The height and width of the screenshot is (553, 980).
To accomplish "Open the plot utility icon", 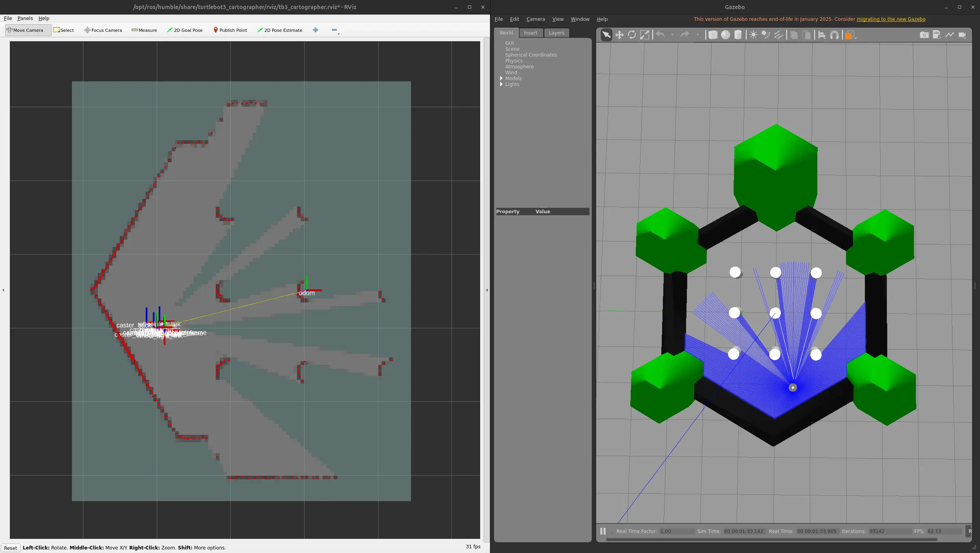I will pyautogui.click(x=949, y=35).
